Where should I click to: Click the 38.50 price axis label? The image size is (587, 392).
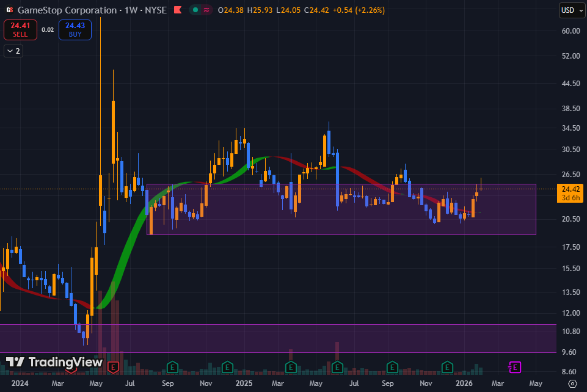571,109
